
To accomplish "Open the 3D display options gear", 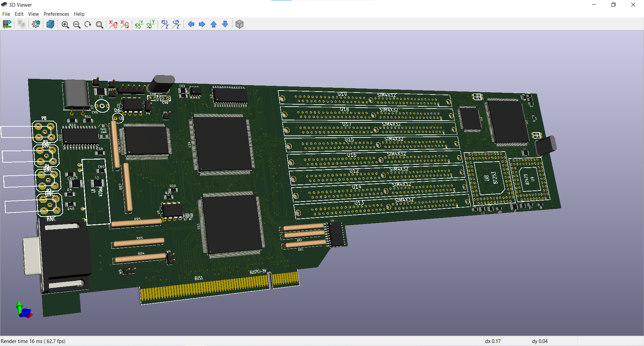I will (36, 24).
